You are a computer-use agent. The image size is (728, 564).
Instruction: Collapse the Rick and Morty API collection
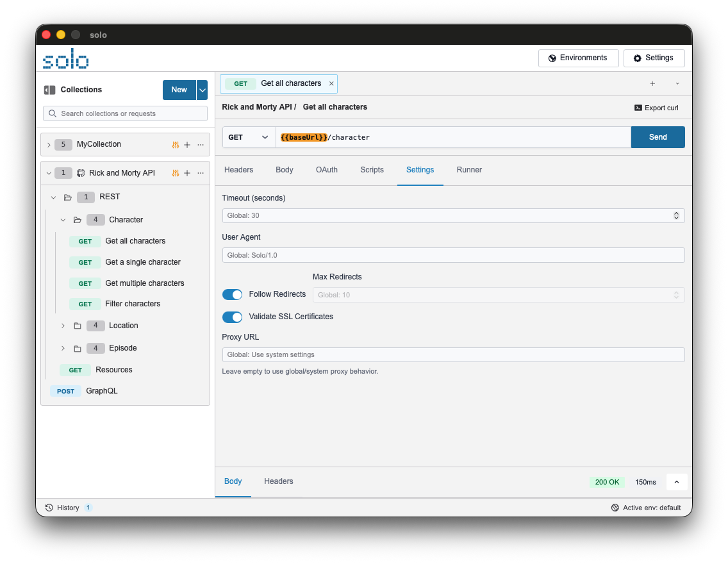49,173
